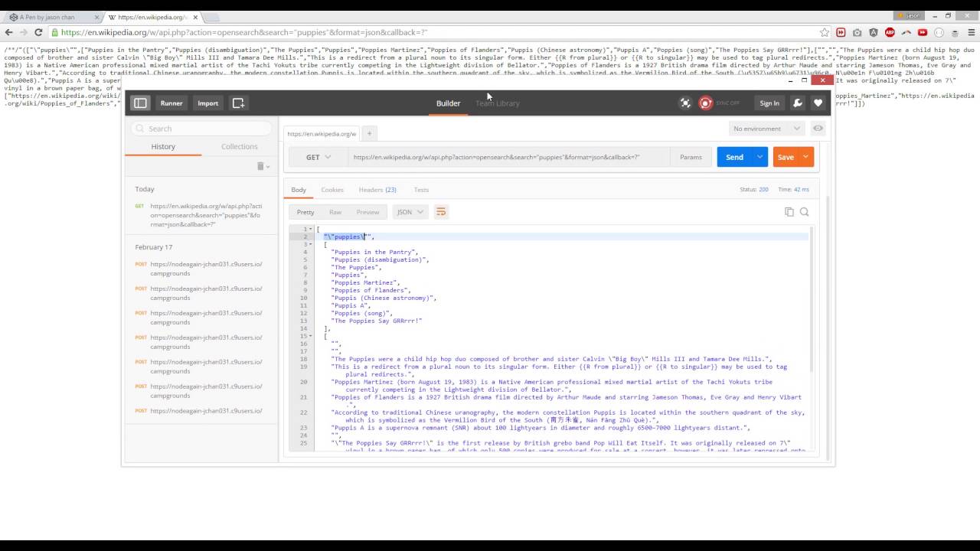
Task: Open the Save button dropdown arrow
Action: (806, 157)
